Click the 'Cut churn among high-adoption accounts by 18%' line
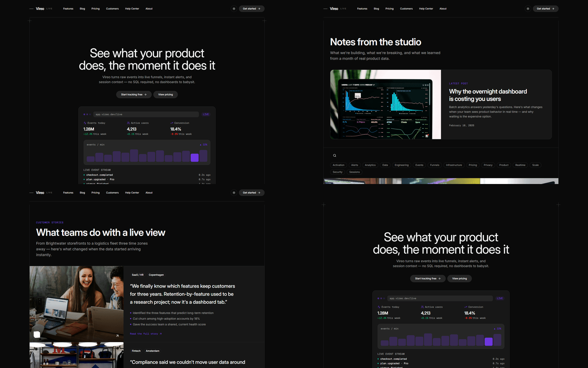Screen dimensions: 588x368 (x=166, y=319)
